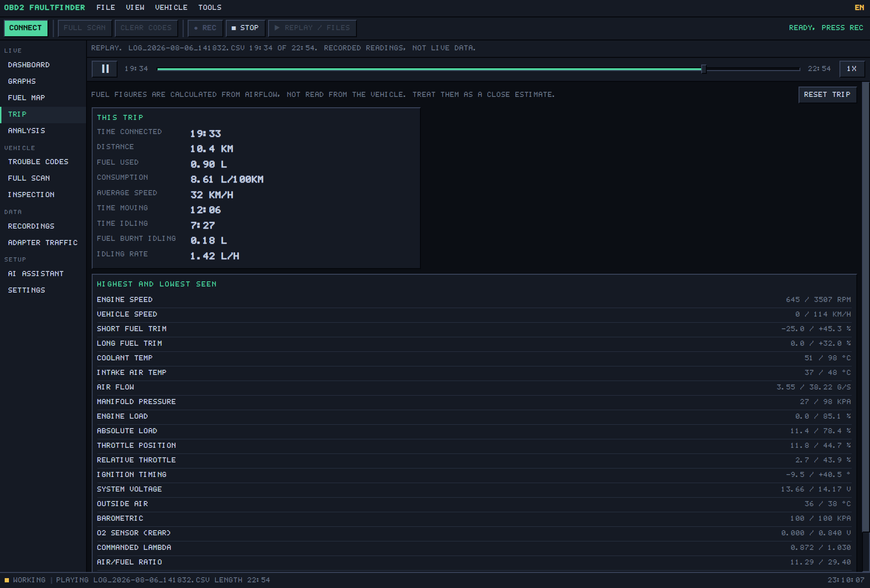The image size is (870, 588).
Task: Open the Tools menu
Action: pyautogui.click(x=210, y=8)
